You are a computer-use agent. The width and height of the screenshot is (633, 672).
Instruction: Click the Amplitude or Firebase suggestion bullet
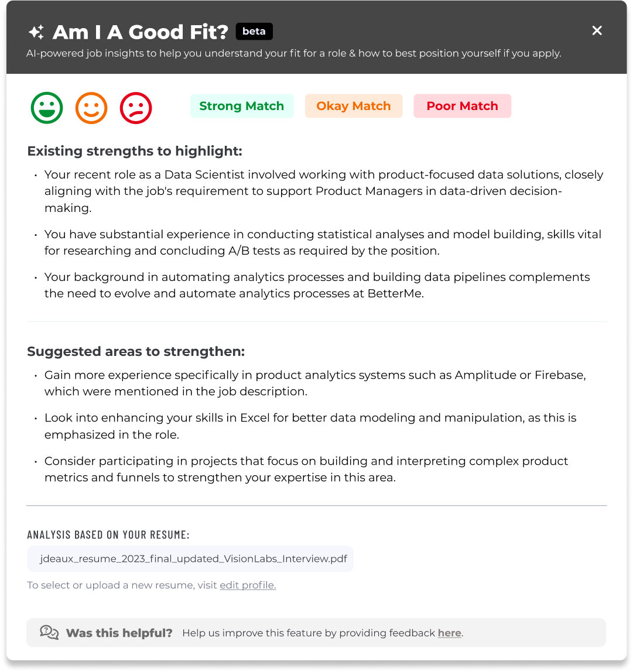(315, 383)
